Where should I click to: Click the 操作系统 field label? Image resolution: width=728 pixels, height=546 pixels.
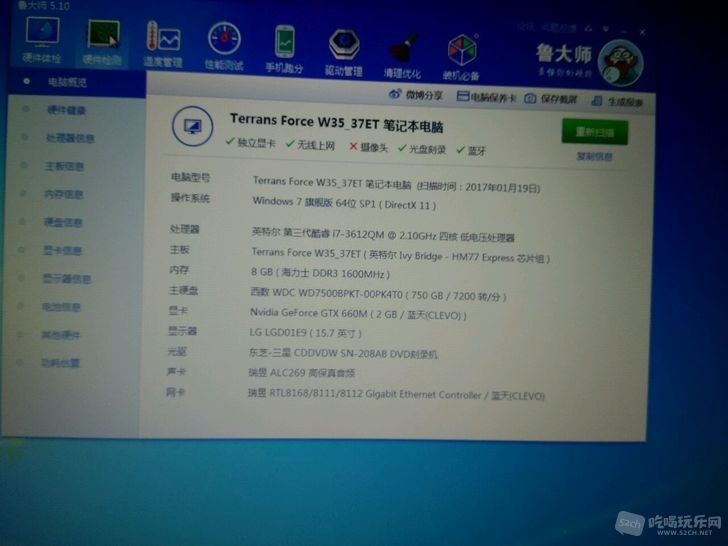[x=190, y=198]
